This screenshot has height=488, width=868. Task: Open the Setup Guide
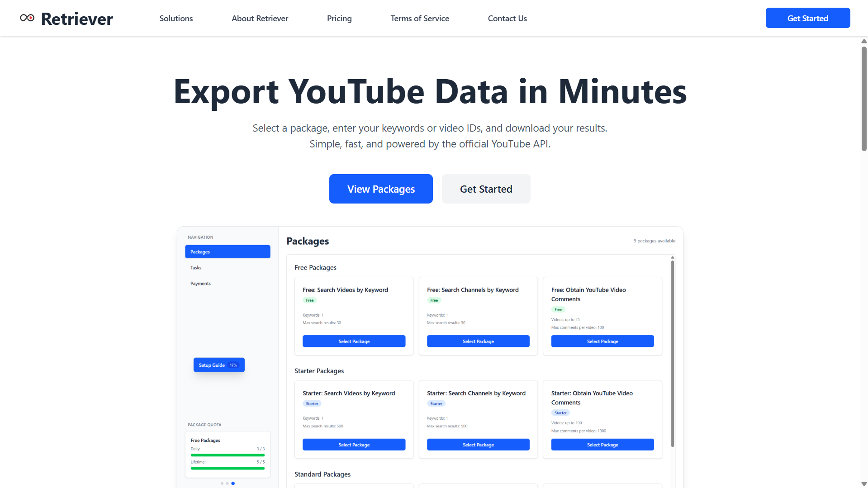point(212,365)
